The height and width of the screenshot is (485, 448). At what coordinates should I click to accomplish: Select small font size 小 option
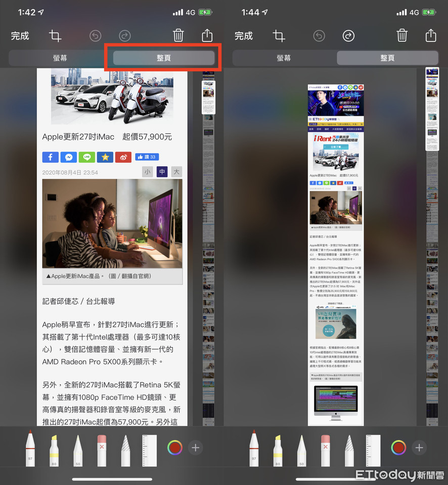click(147, 172)
